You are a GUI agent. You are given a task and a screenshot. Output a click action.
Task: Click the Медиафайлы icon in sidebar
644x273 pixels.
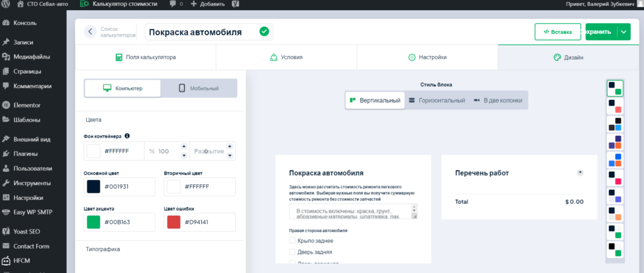click(6, 57)
